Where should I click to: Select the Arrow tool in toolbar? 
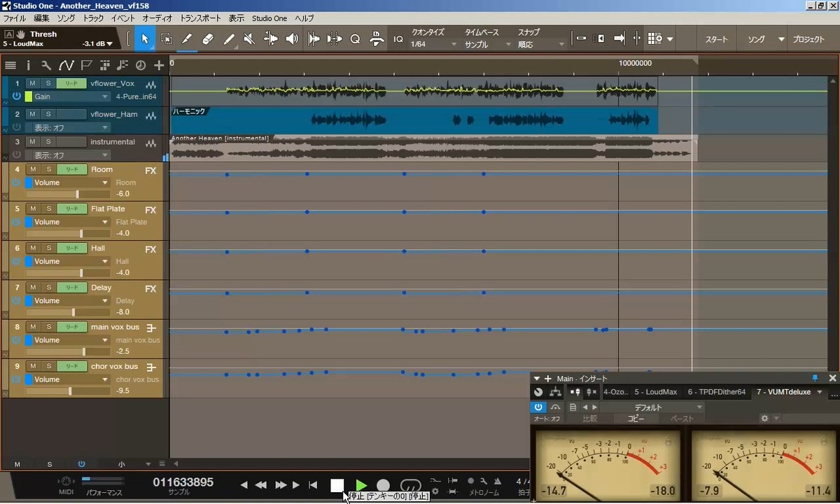pyautogui.click(x=145, y=39)
